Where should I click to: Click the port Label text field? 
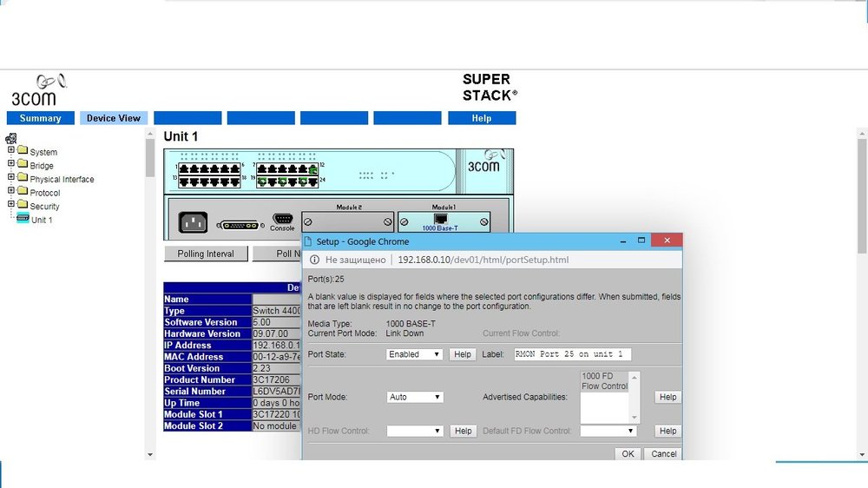click(x=573, y=354)
